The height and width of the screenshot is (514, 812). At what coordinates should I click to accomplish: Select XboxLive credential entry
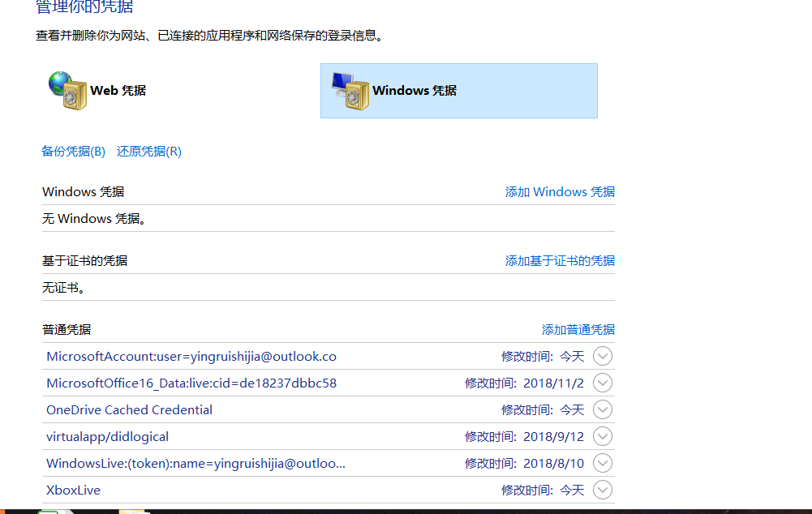74,490
